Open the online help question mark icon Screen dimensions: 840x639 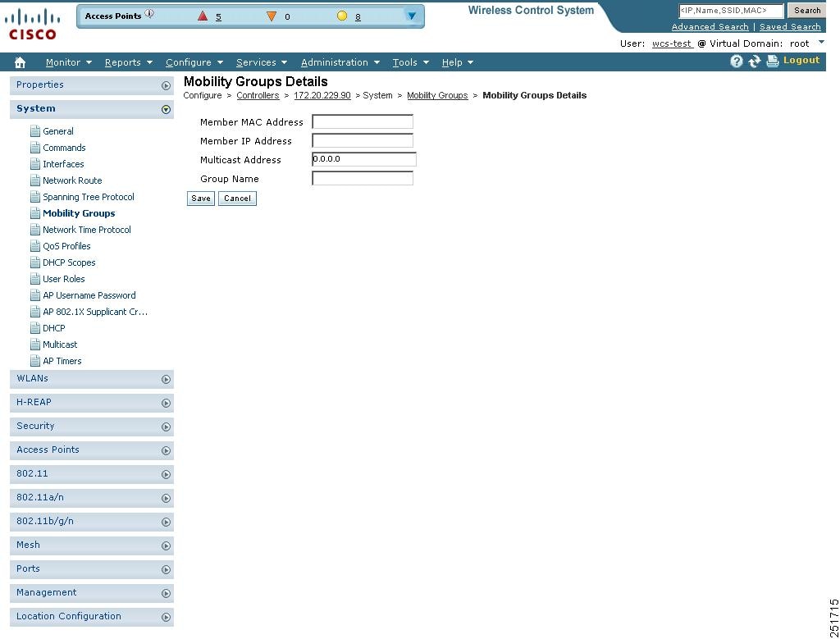click(736, 61)
